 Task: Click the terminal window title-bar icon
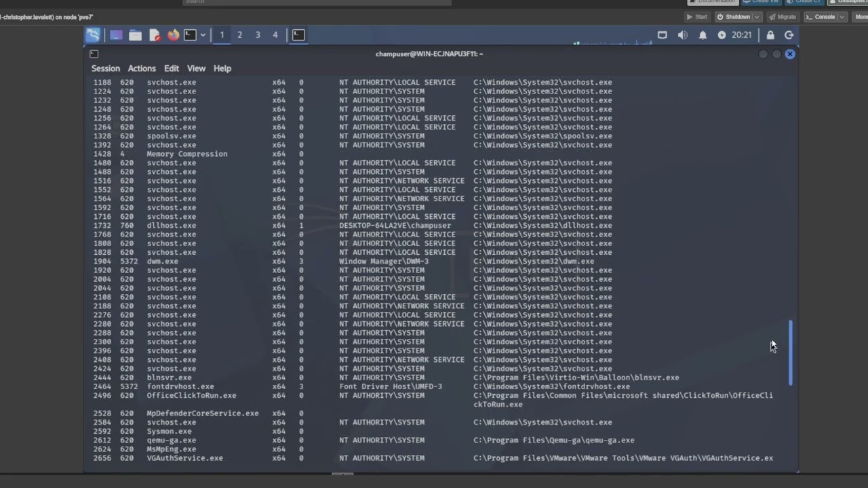pyautogui.click(x=94, y=54)
